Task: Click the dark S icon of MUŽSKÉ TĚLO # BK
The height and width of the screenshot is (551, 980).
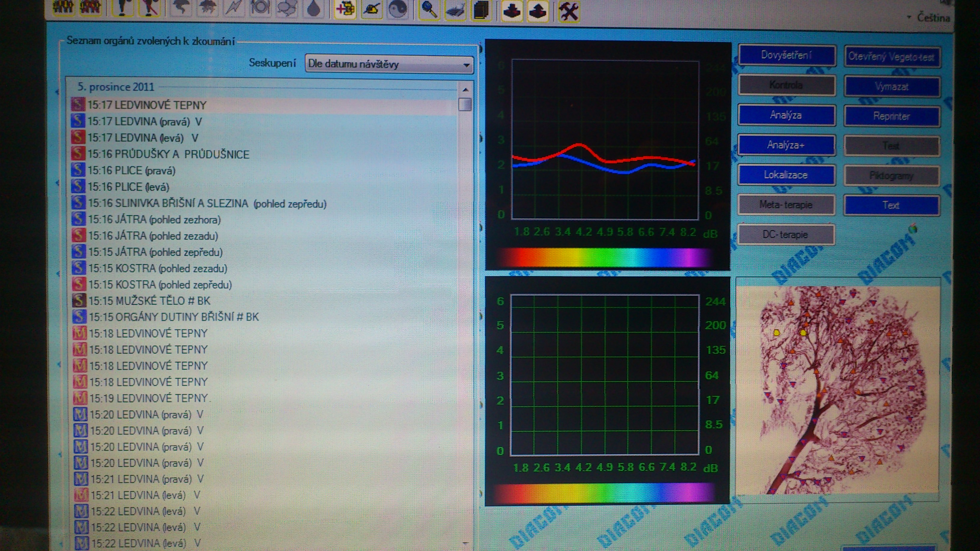Action: pyautogui.click(x=79, y=300)
